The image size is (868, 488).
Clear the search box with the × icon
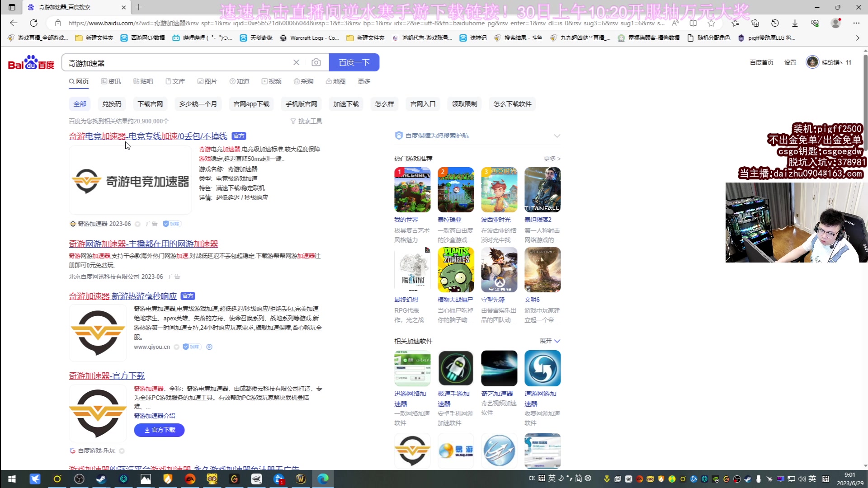(x=296, y=62)
